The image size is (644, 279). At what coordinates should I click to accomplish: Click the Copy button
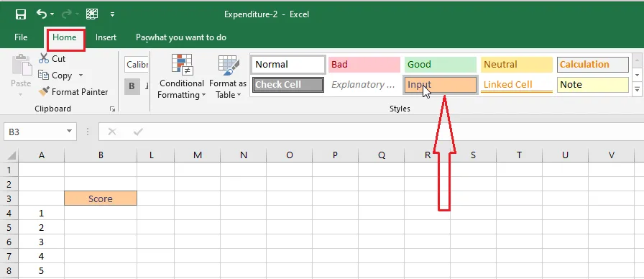[55, 76]
